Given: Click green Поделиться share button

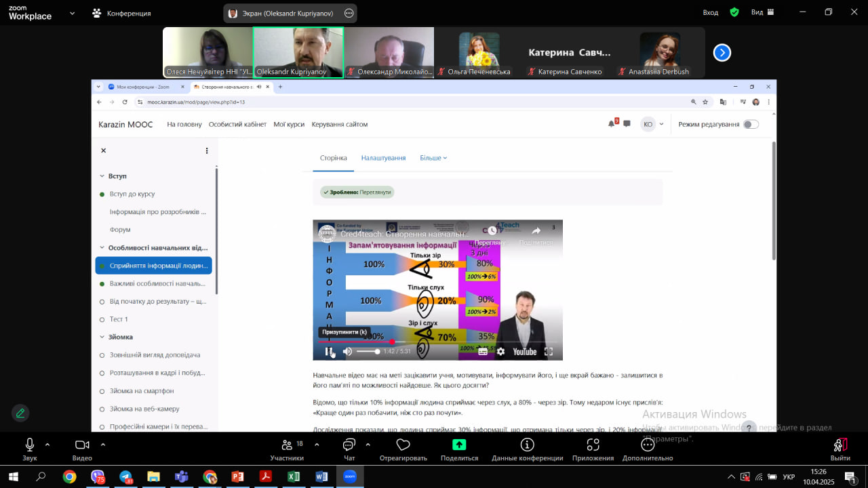Looking at the screenshot, I should (x=459, y=449).
